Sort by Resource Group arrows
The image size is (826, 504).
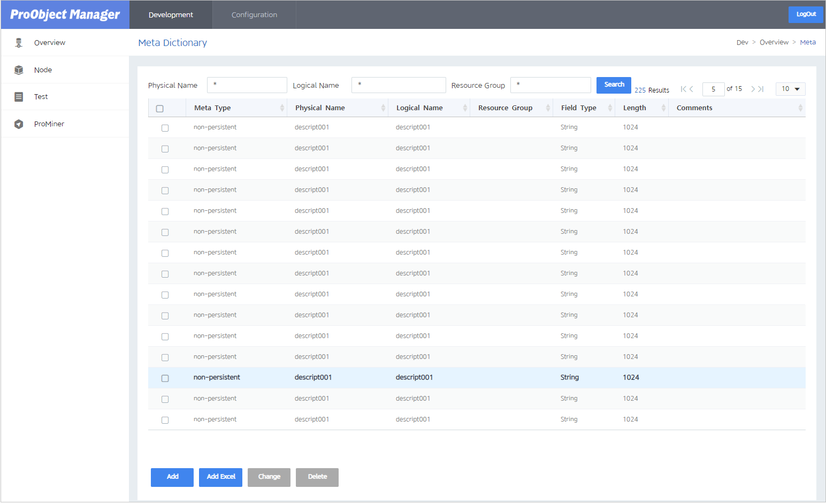click(x=548, y=108)
